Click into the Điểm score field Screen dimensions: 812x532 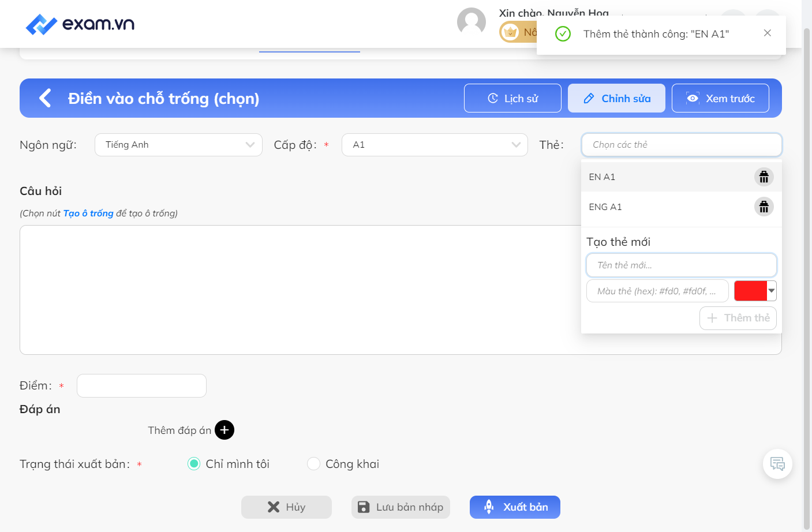point(141,385)
